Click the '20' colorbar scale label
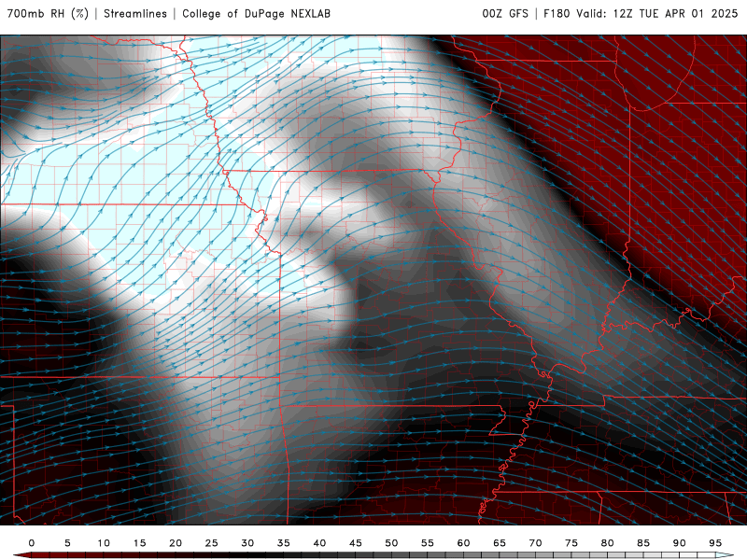The image size is (747, 560). [x=176, y=543]
